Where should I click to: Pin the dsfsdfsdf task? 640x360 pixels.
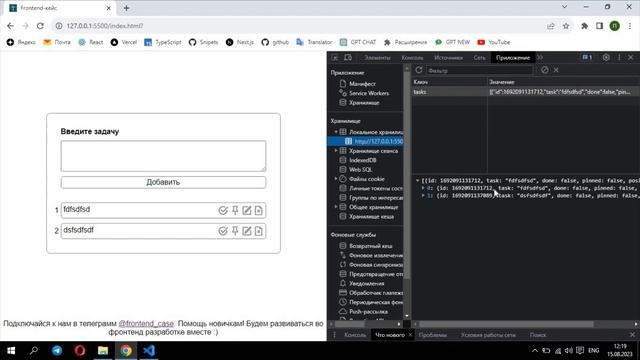coord(235,231)
